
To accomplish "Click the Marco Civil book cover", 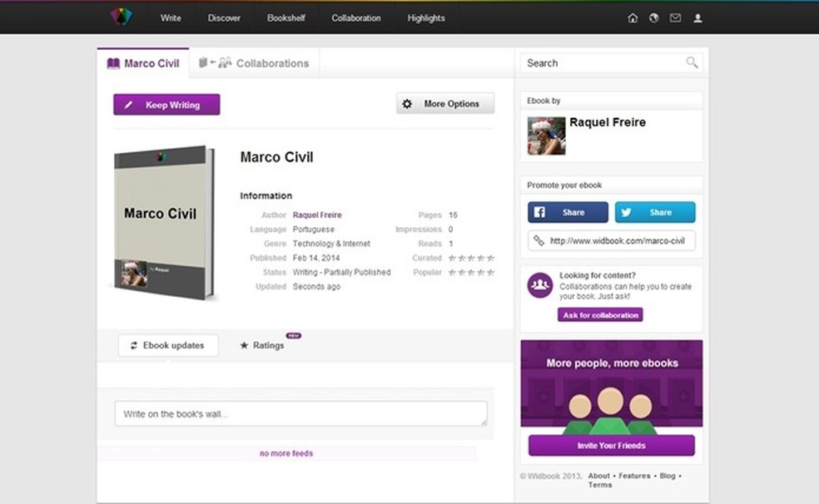I will pos(164,223).
